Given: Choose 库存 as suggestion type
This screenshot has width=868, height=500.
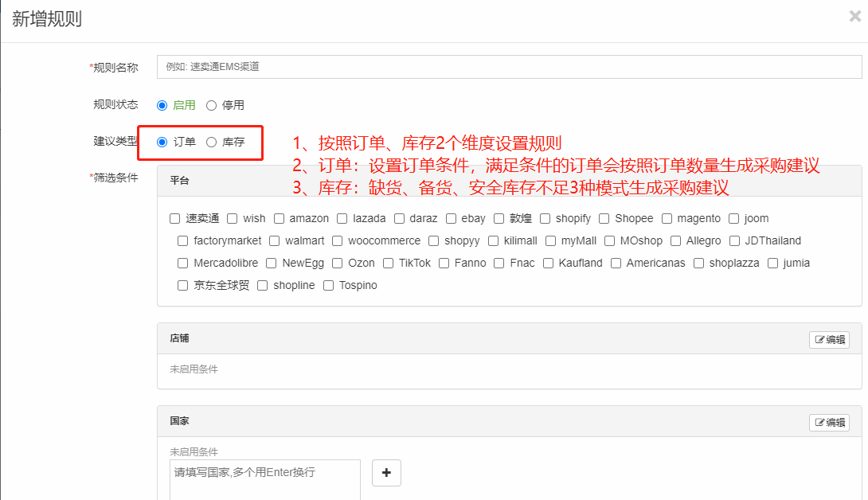Looking at the screenshot, I should coord(212,143).
